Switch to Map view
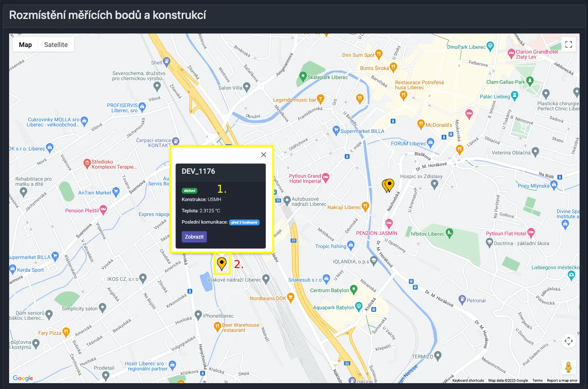 25,44
